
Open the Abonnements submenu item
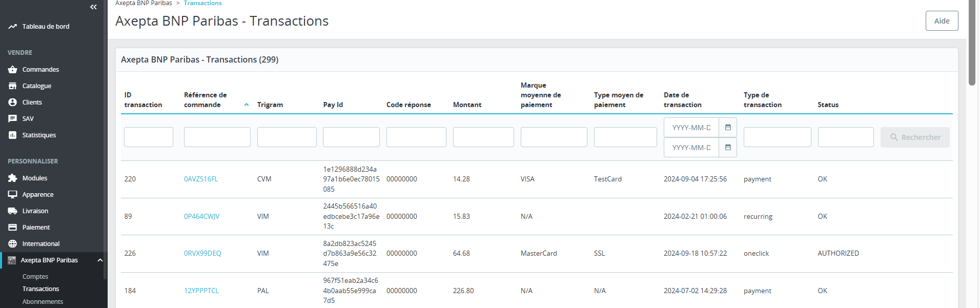coord(43,301)
